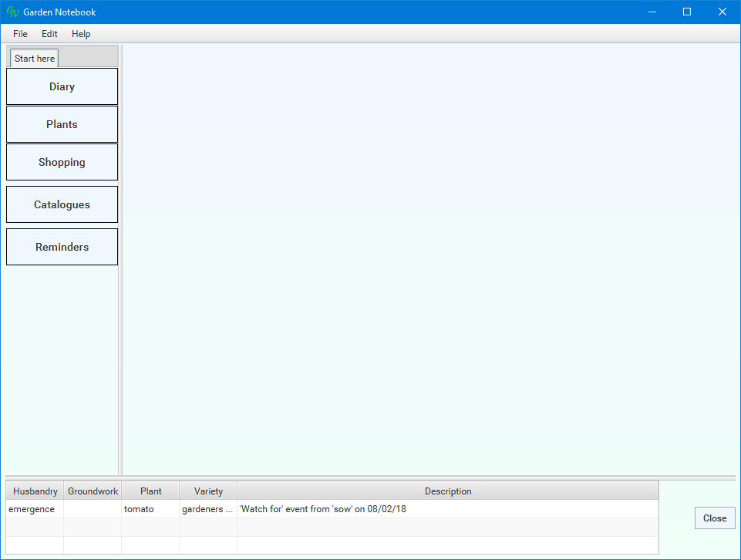This screenshot has width=741, height=560.
Task: Click the Garden Notebook app icon
Action: pos(12,12)
